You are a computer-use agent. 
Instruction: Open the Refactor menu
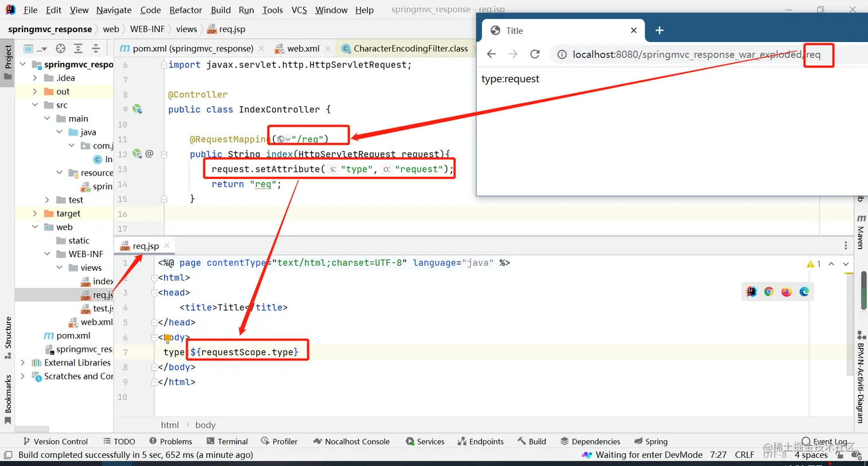pyautogui.click(x=186, y=10)
